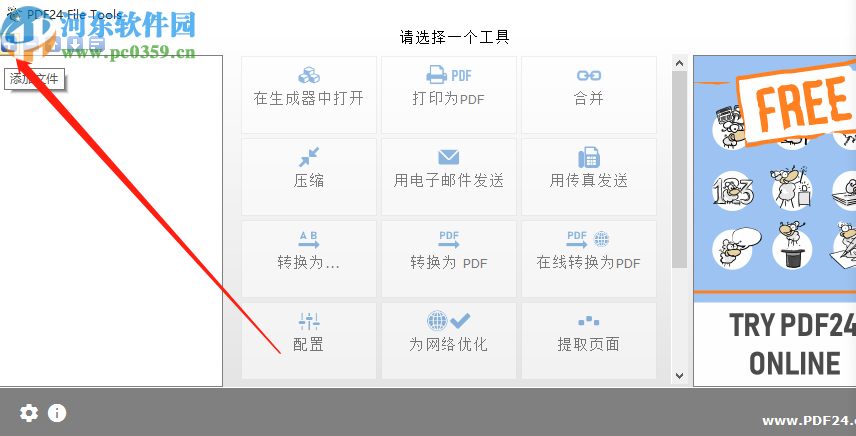Click the sort files toolbar icon
The image size is (856, 436).
point(97,44)
